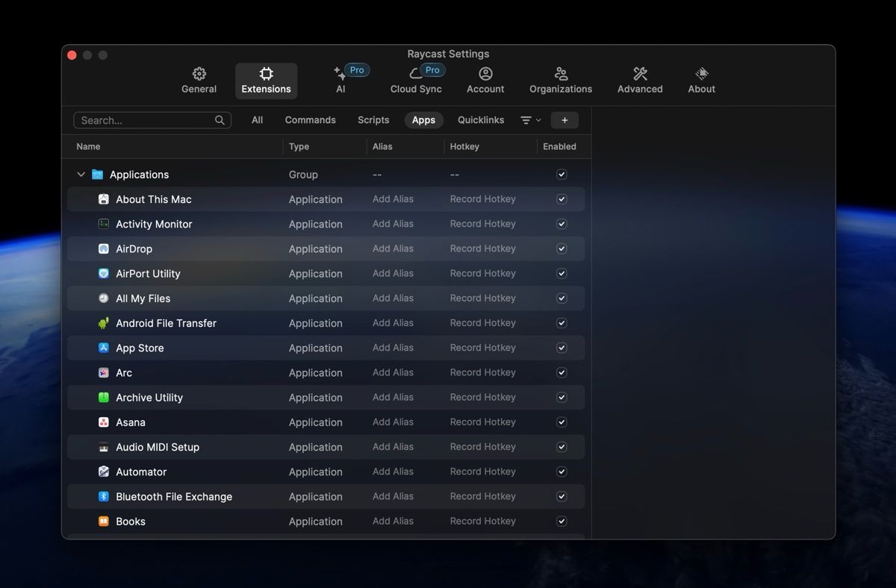
Task: Click the Android File Transfer app icon
Action: 104,323
